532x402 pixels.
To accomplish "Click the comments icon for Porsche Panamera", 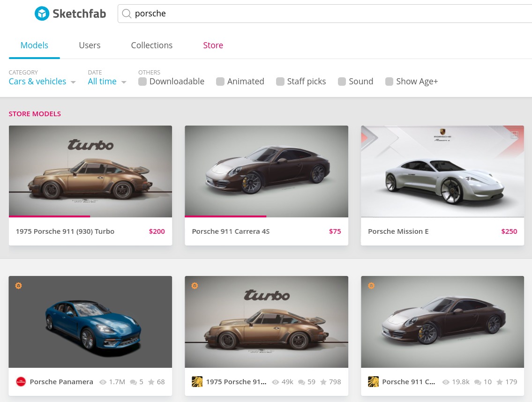I will tap(133, 382).
